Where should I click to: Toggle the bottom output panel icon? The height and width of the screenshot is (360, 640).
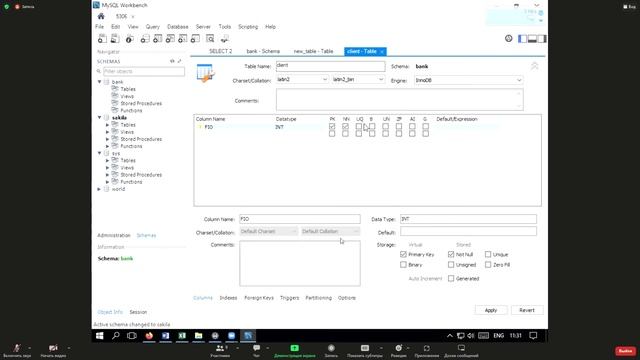532,39
